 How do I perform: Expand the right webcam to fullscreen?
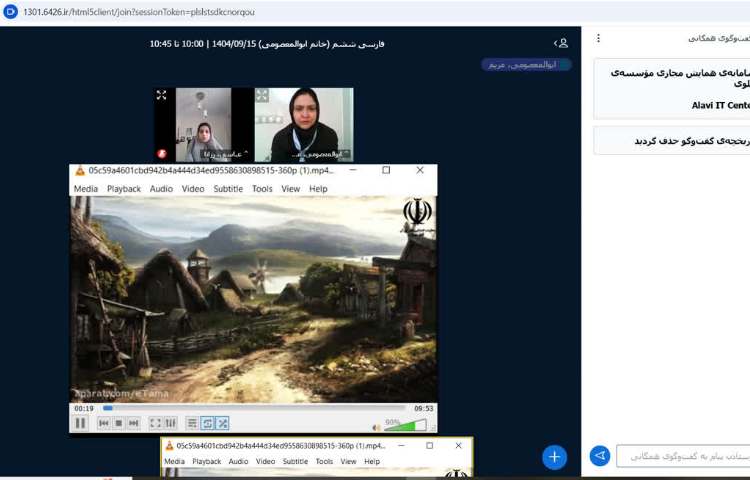(262, 95)
